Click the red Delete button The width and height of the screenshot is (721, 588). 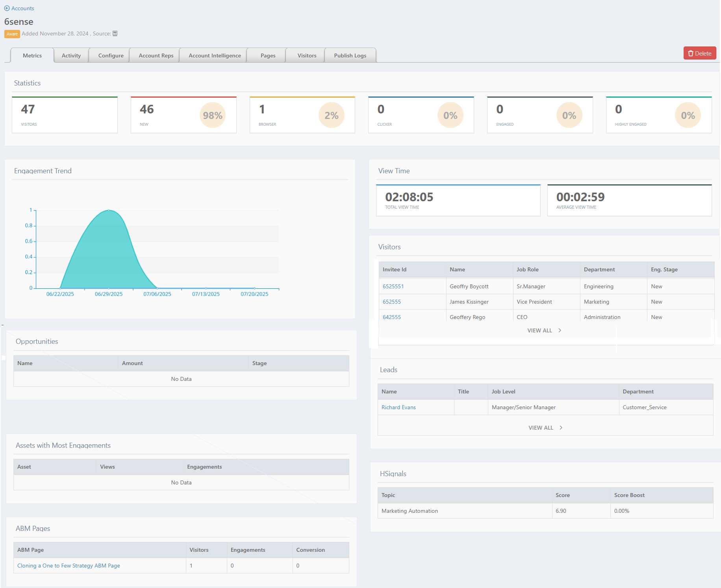pos(699,53)
